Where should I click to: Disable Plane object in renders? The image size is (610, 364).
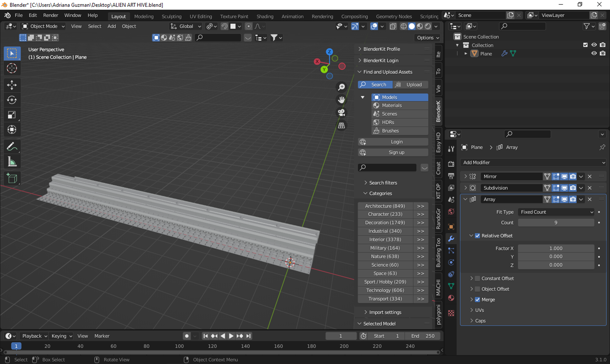coord(603,53)
